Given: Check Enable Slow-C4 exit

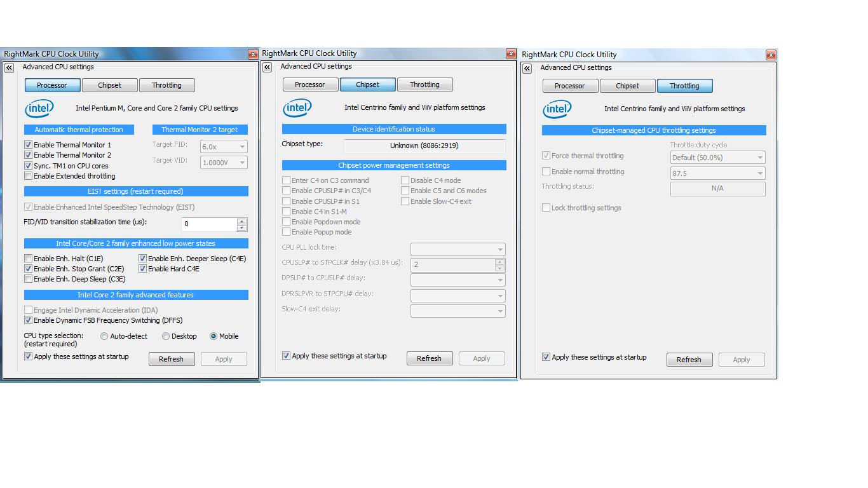Looking at the screenshot, I should pos(405,201).
